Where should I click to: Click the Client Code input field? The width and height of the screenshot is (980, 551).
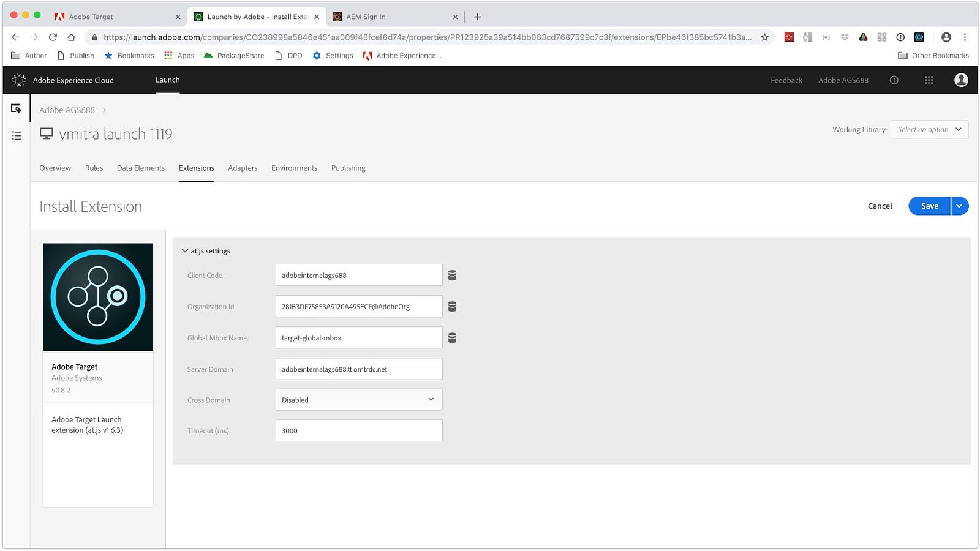(x=359, y=275)
